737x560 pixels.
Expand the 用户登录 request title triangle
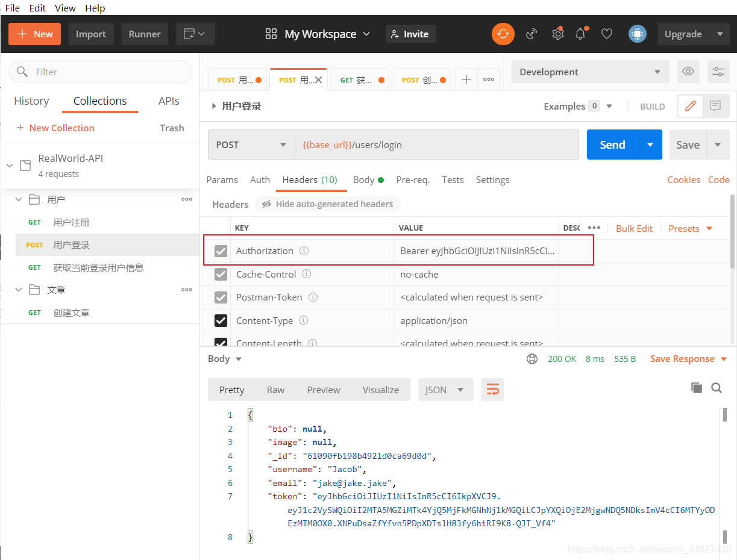214,106
